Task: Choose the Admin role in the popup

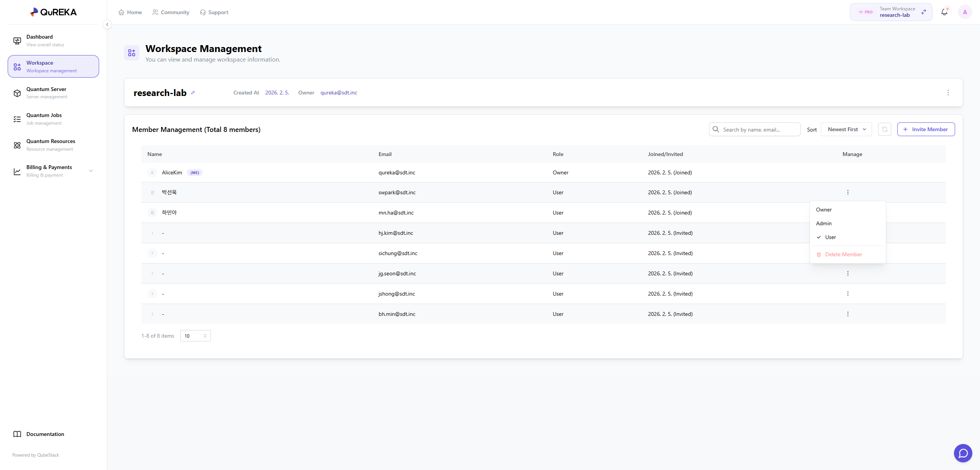Action: point(824,223)
